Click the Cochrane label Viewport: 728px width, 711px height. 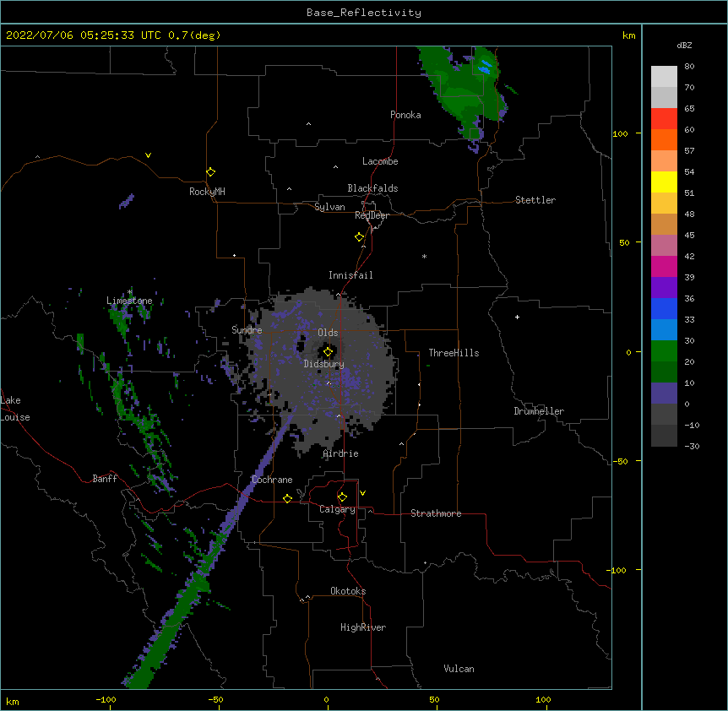(272, 480)
